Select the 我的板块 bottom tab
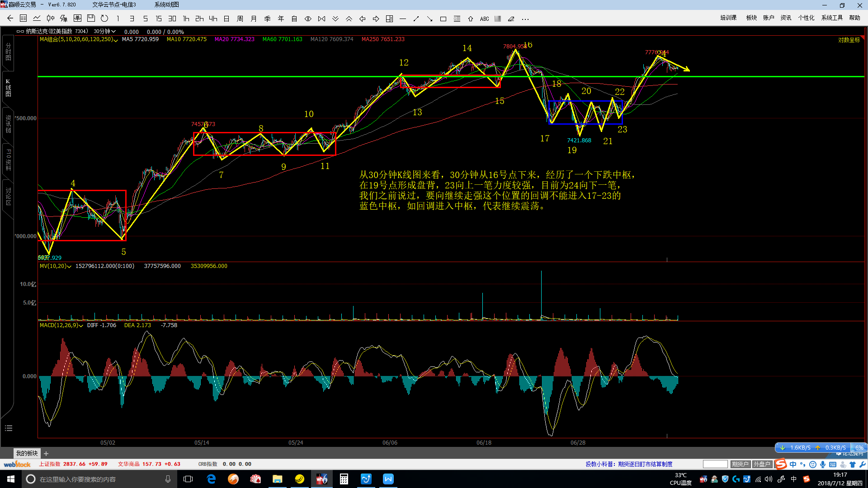This screenshot has height=488, width=868. [27, 453]
